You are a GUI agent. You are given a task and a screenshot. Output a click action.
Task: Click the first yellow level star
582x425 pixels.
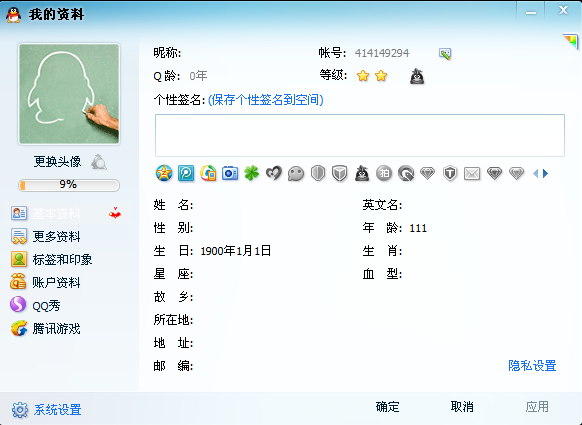(363, 76)
